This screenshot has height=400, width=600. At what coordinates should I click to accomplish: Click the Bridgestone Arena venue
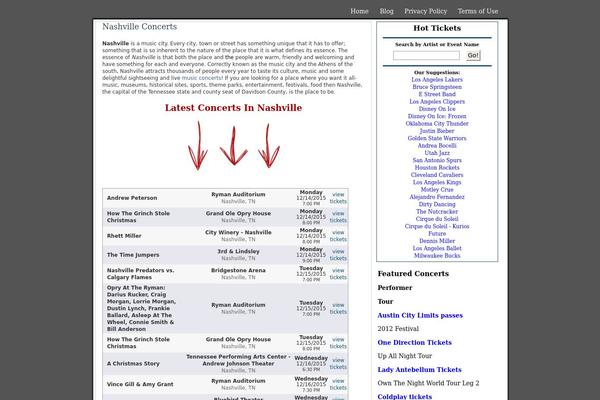238,270
